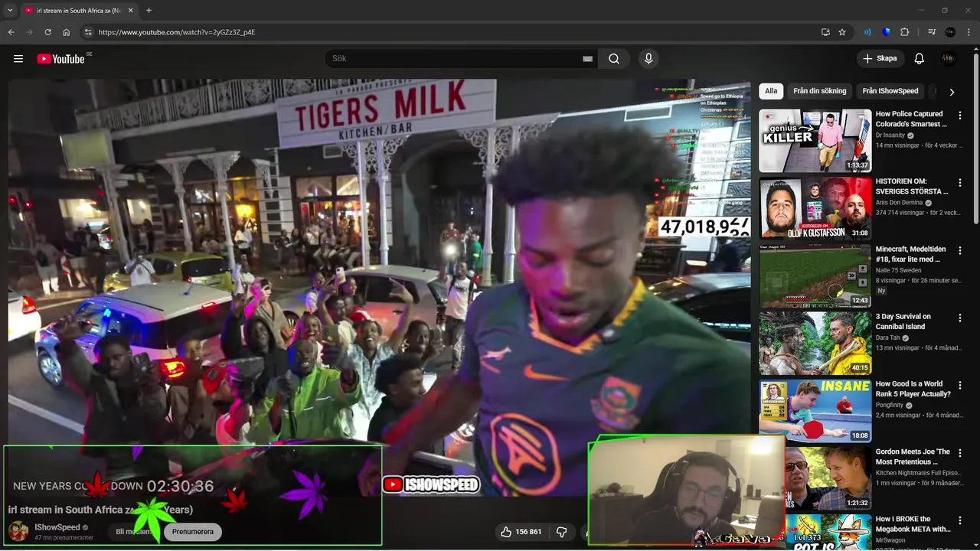Open options for Gordon Meets Joe video
This screenshot has width=980, height=551.
[960, 453]
